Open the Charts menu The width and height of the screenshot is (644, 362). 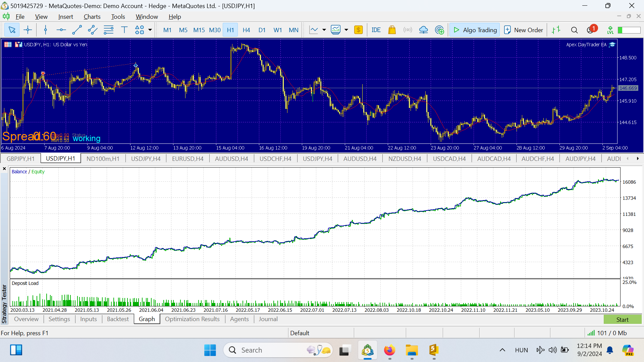pyautogui.click(x=92, y=17)
